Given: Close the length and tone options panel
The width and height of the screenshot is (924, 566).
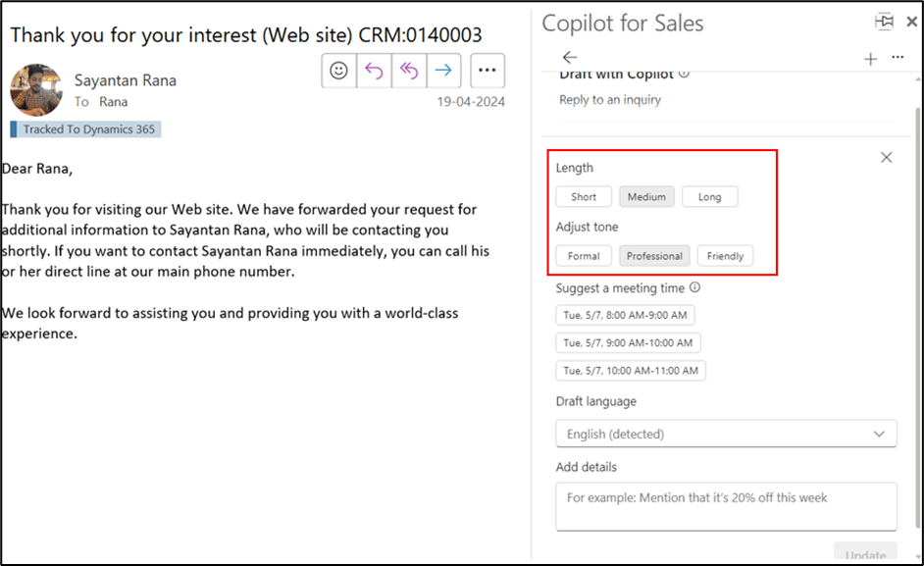Looking at the screenshot, I should 887,157.
